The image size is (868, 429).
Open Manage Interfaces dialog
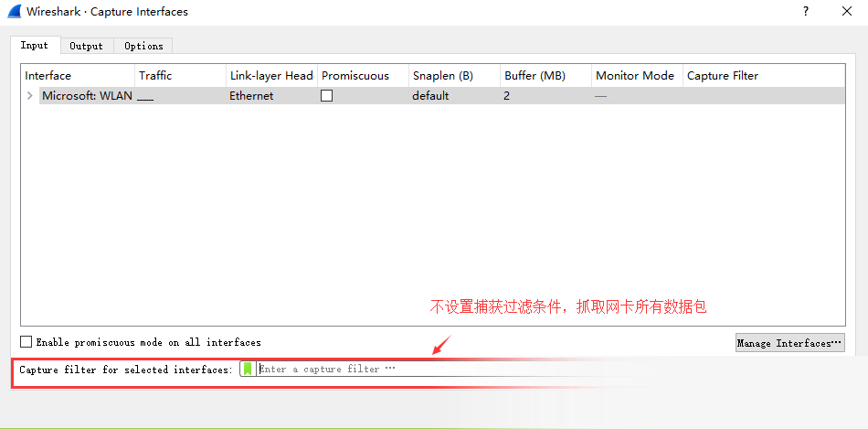[x=790, y=343]
